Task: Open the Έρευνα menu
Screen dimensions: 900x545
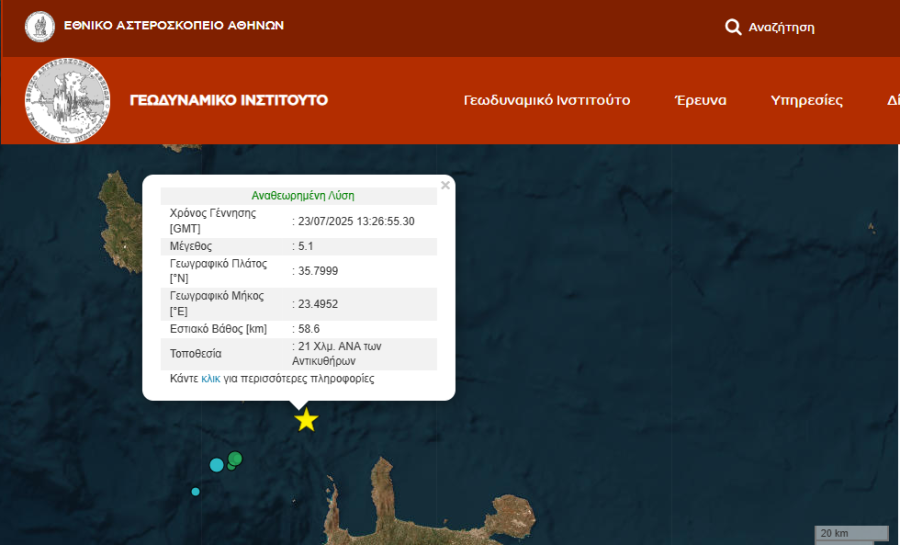Action: click(700, 100)
